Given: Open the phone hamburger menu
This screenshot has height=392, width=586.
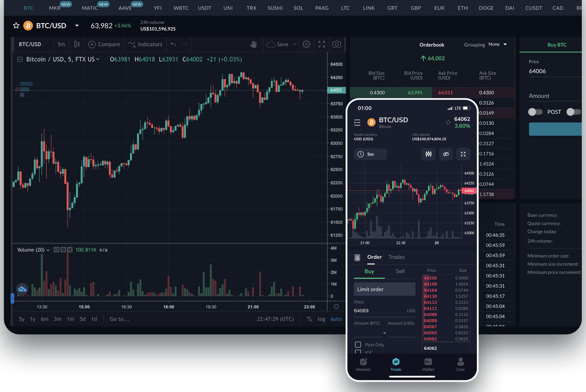Looking at the screenshot, I should [357, 122].
